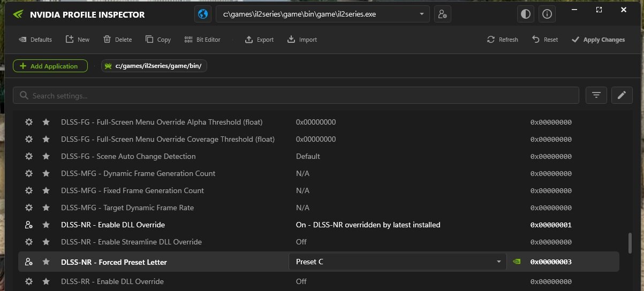
Task: Click the 0x00000001 hex value
Action: pos(551,225)
